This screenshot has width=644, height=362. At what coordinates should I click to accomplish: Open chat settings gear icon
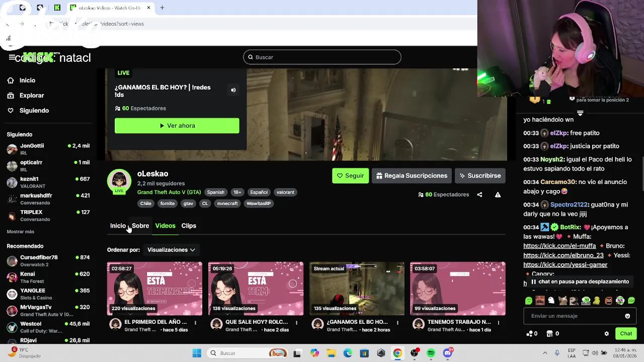(x=606, y=333)
